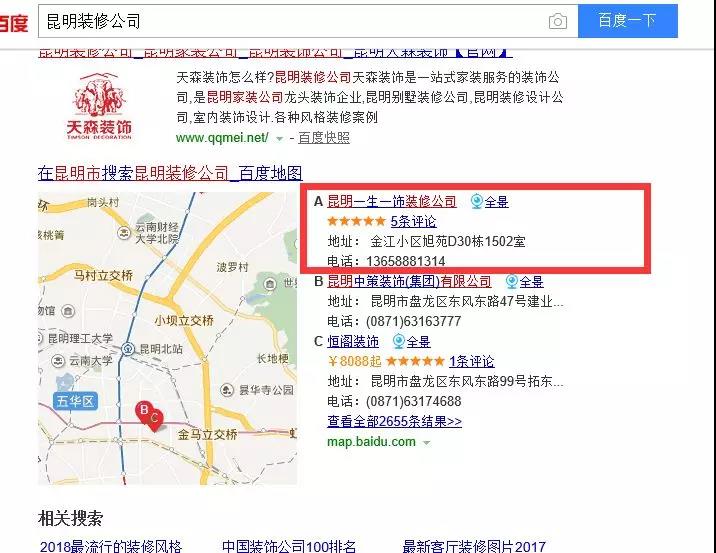Select the phone number (0871)63174688
This screenshot has height=553, width=716.
tap(413, 401)
